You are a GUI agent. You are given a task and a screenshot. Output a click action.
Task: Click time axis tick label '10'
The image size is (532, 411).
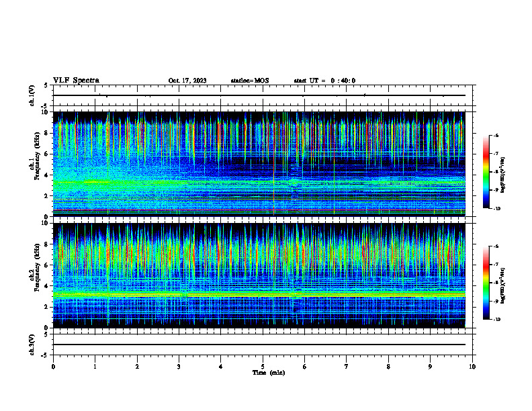click(472, 367)
